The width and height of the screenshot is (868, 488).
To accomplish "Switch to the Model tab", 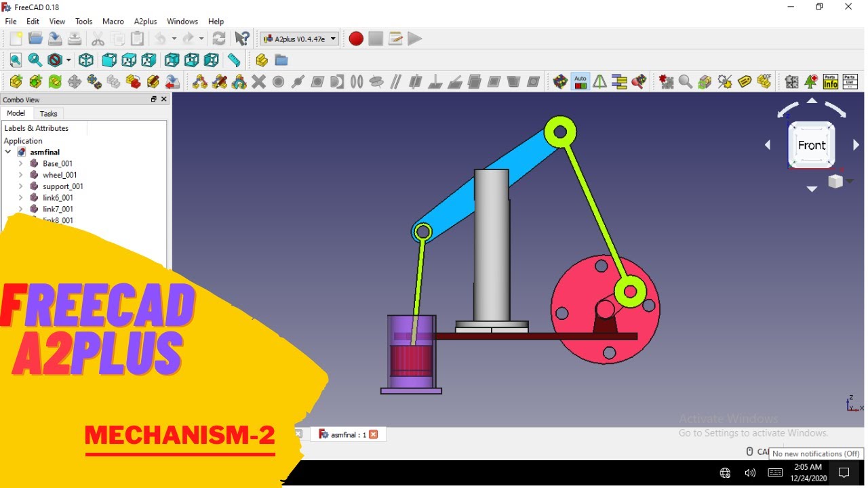I will 16,113.
